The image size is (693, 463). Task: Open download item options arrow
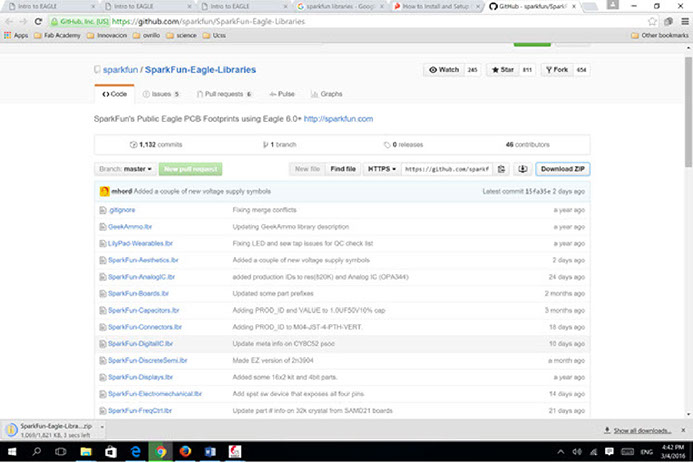click(102, 427)
